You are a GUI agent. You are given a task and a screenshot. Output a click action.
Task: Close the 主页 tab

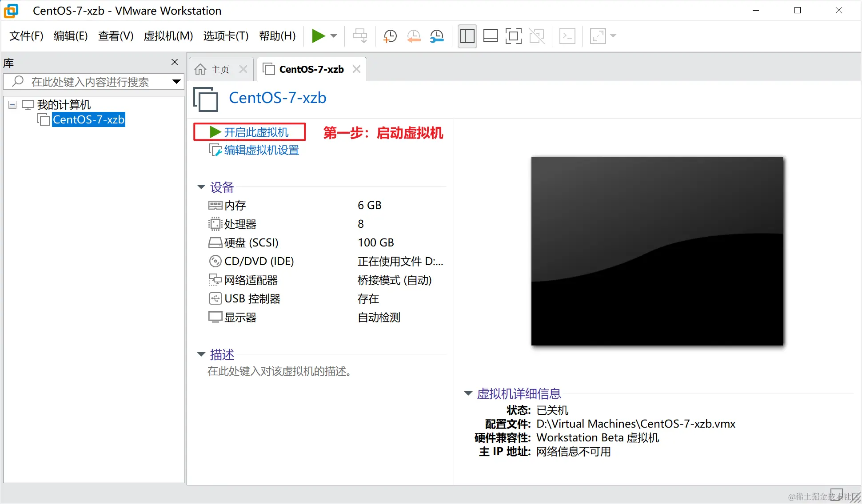(x=243, y=69)
